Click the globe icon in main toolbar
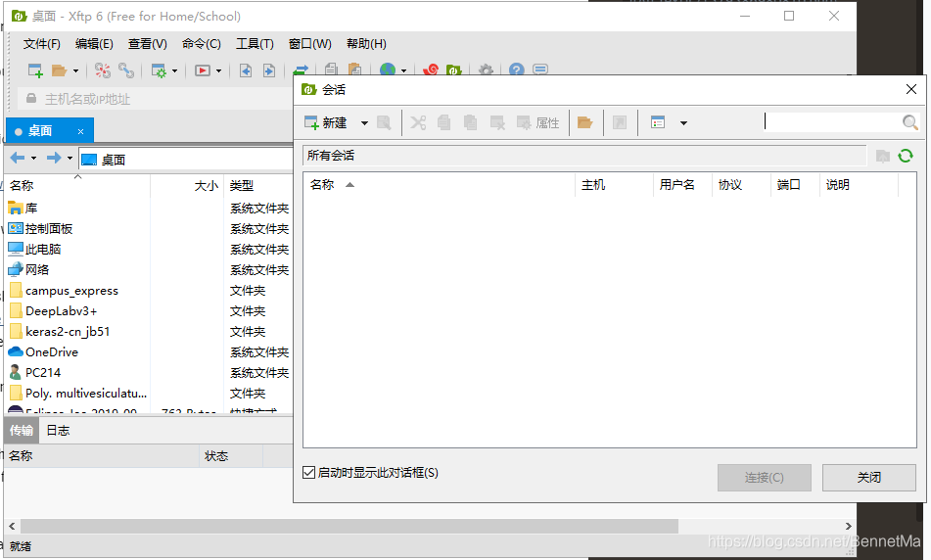931x560 pixels. [x=388, y=70]
